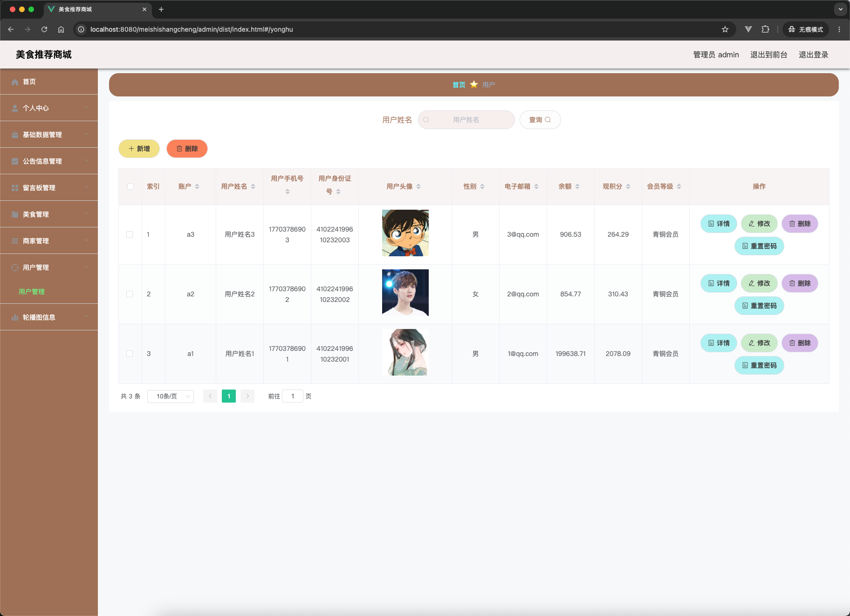Click 删除 for user a2 row
Screen dimensions: 850x616
(800, 283)
